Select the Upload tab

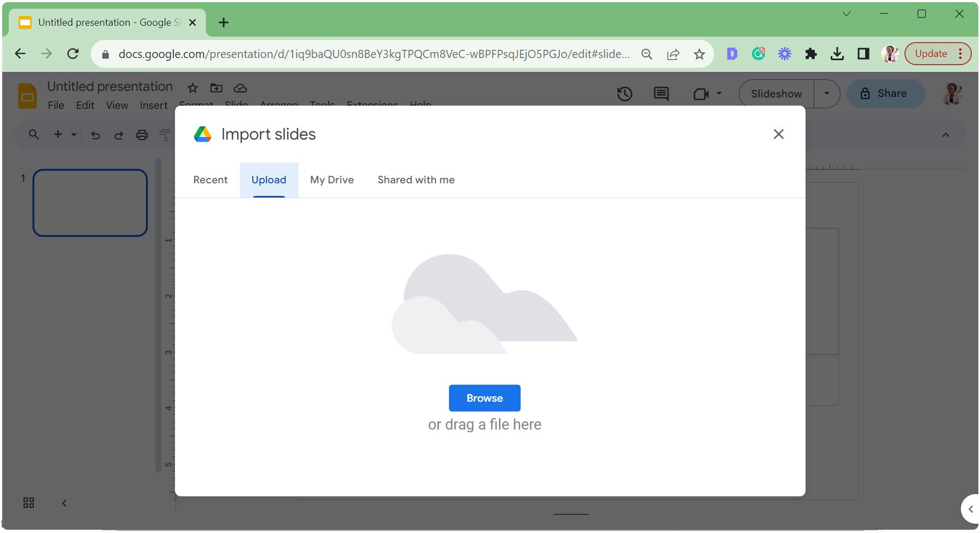pos(269,180)
